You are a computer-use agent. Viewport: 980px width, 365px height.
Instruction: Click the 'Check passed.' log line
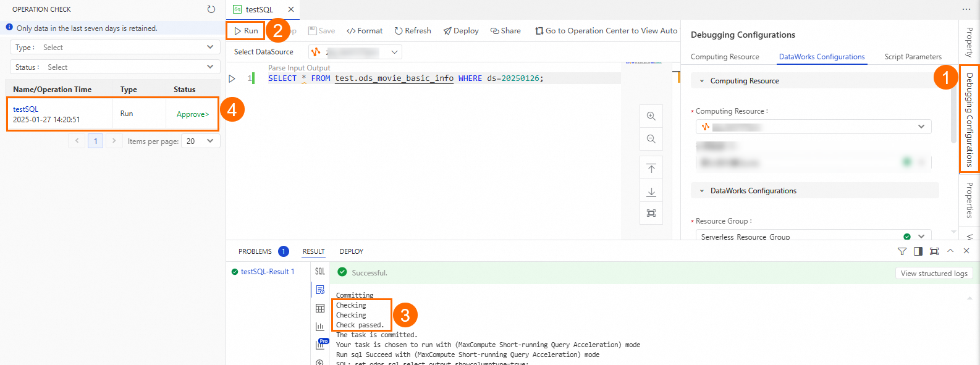pyautogui.click(x=360, y=325)
